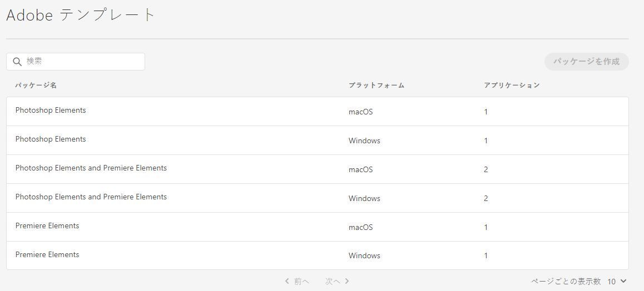Image resolution: width=644 pixels, height=291 pixels.
Task: Select Photoshop Elements macOS package name
Action: tap(51, 111)
